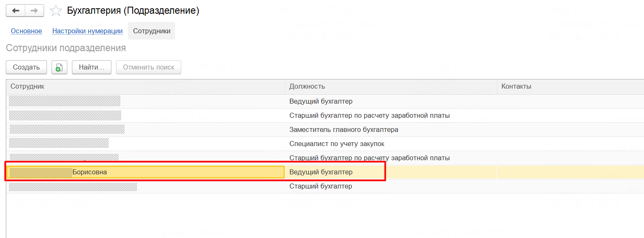Go forward with the right arrow button
644x238 pixels.
[x=35, y=11]
